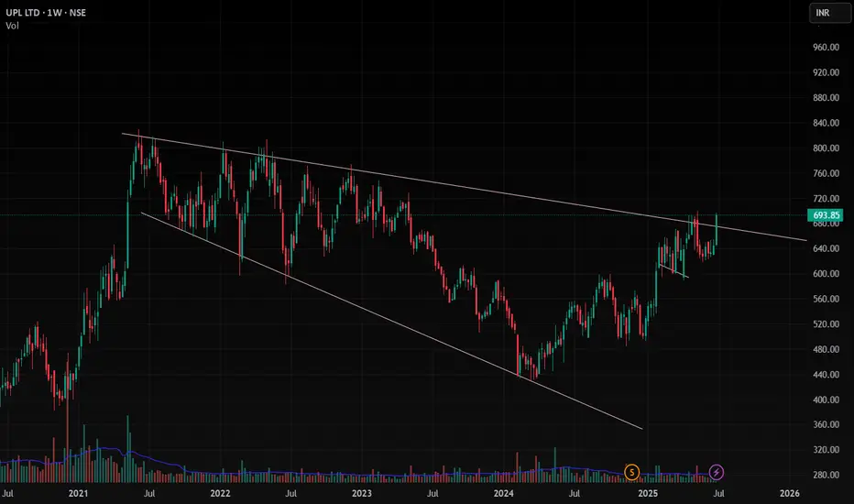Click the 2022 time axis label
854x504 pixels.
pyautogui.click(x=220, y=493)
